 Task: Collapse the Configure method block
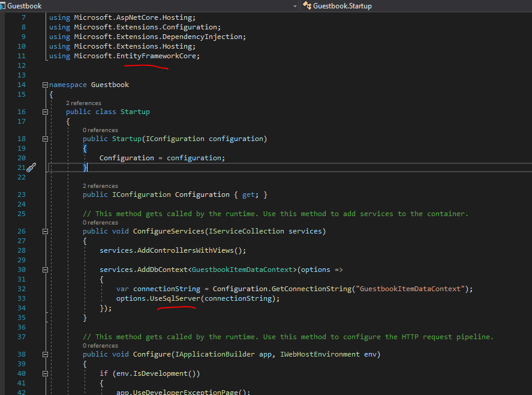point(45,354)
